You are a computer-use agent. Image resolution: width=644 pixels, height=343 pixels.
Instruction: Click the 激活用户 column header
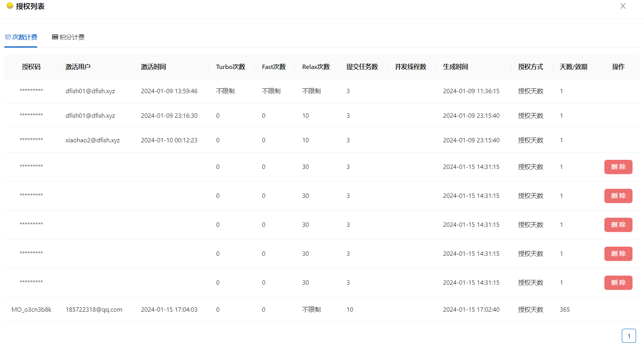click(x=78, y=67)
